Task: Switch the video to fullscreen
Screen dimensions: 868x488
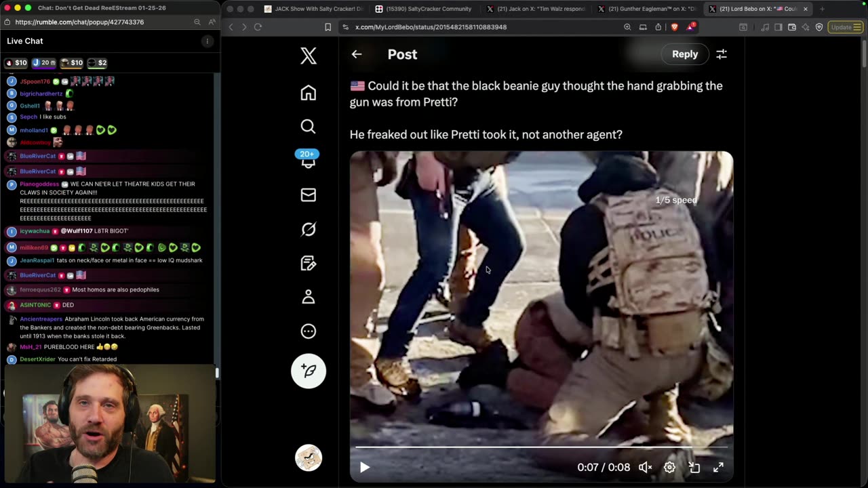Action: pos(718,467)
